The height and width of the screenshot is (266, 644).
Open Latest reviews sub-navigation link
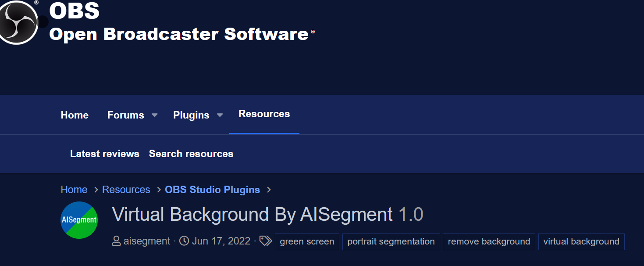pos(105,154)
